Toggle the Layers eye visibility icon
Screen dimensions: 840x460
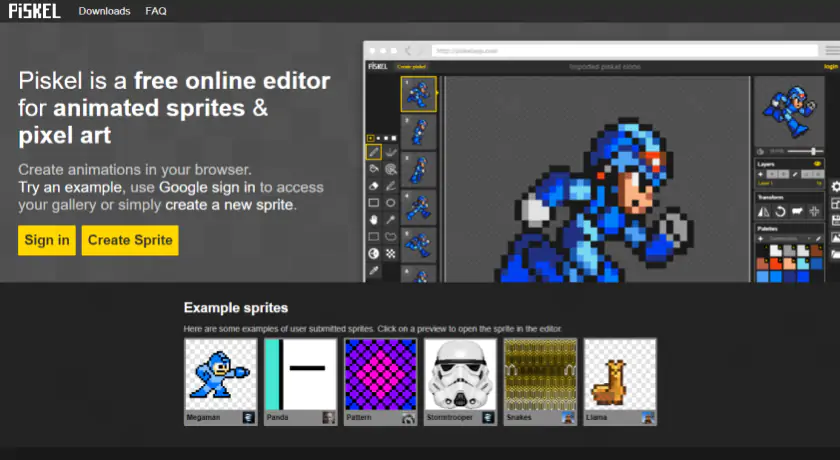818,164
